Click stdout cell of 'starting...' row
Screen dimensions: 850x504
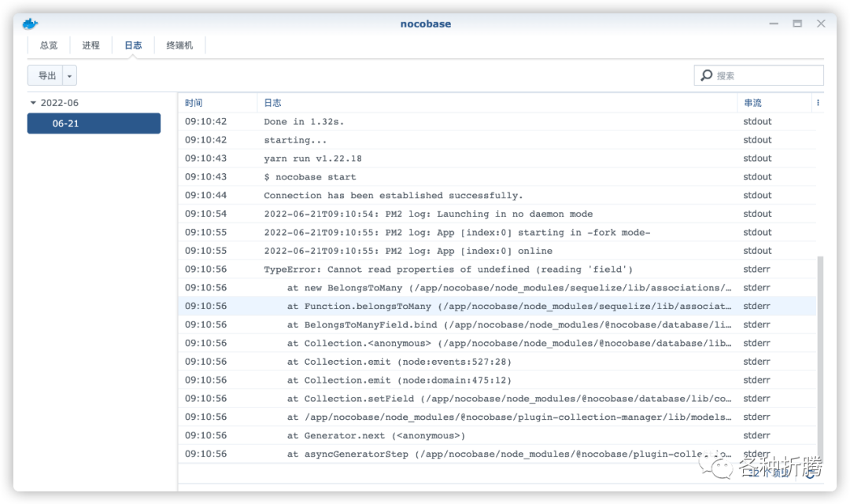pos(757,140)
